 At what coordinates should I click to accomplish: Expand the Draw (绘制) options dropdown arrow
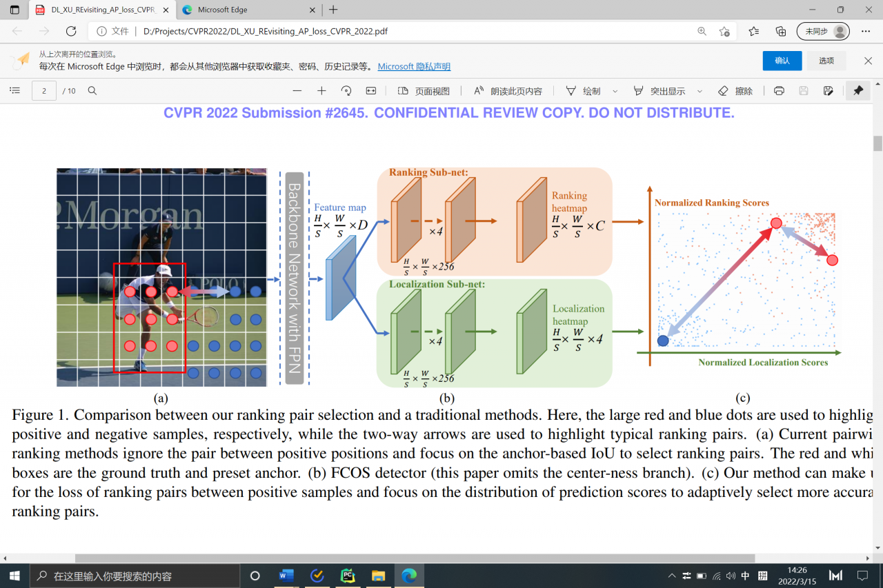pos(615,91)
